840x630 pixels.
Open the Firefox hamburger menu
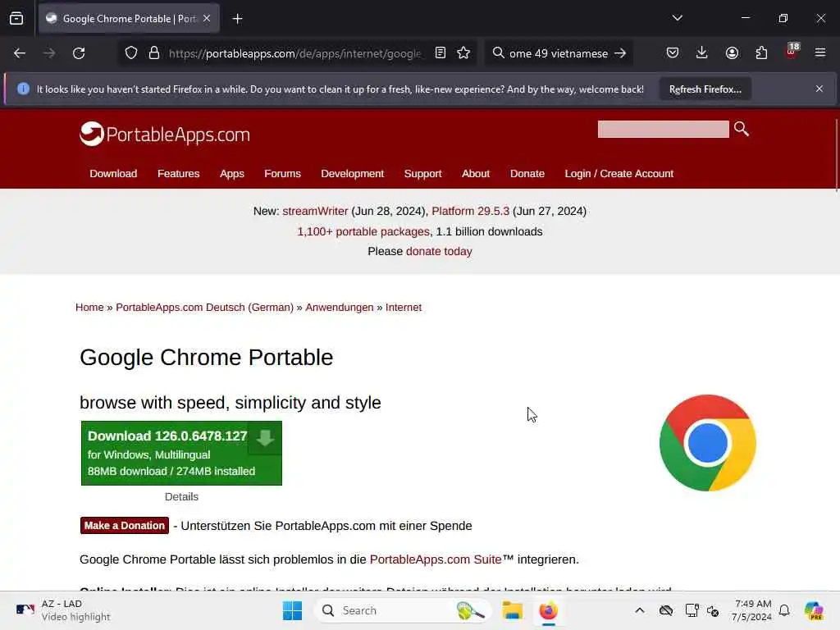pos(820,52)
